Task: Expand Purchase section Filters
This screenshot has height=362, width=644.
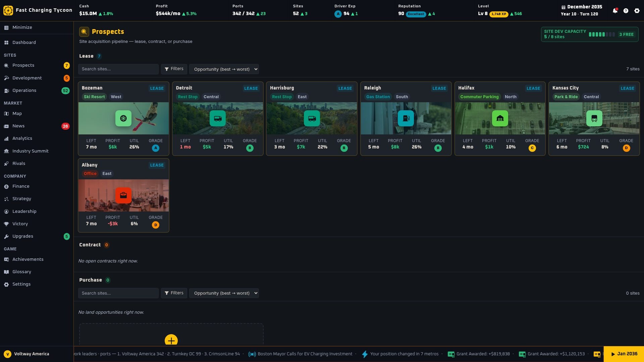Action: (x=174, y=293)
